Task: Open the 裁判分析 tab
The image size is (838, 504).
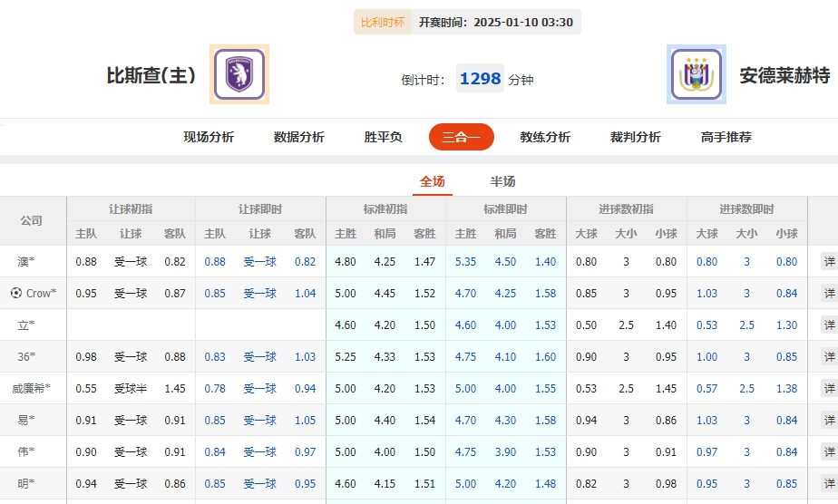Action: coord(636,137)
